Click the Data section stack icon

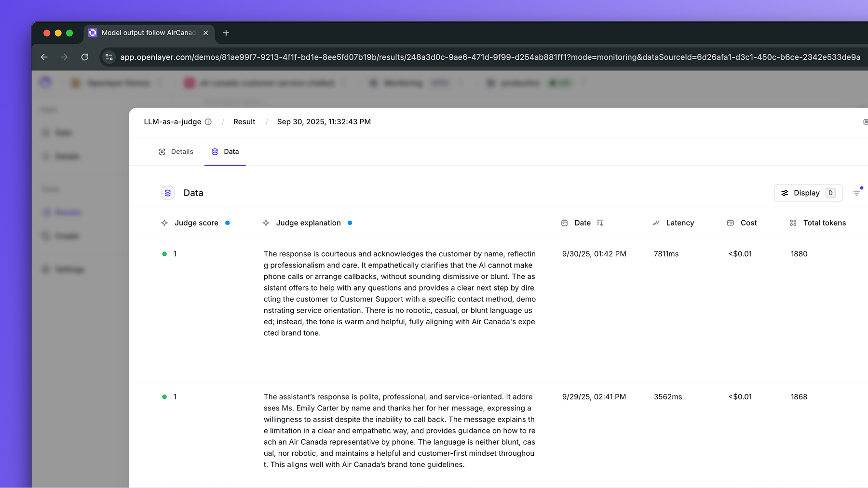click(167, 193)
